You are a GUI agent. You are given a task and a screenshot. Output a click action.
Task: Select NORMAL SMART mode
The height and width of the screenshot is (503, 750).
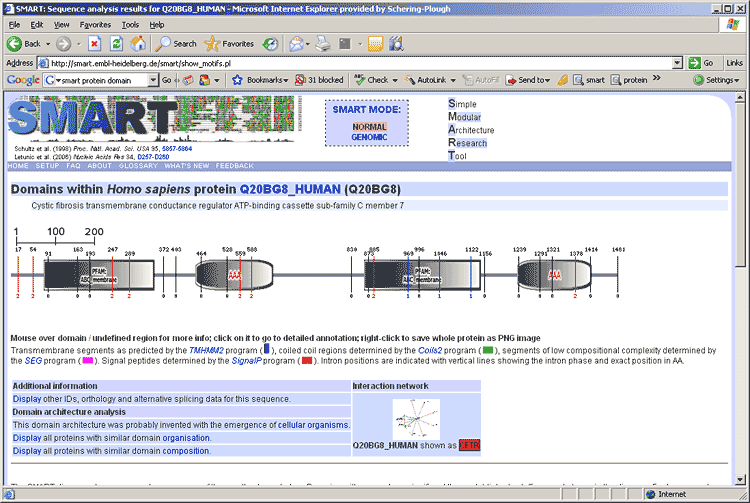pos(369,127)
